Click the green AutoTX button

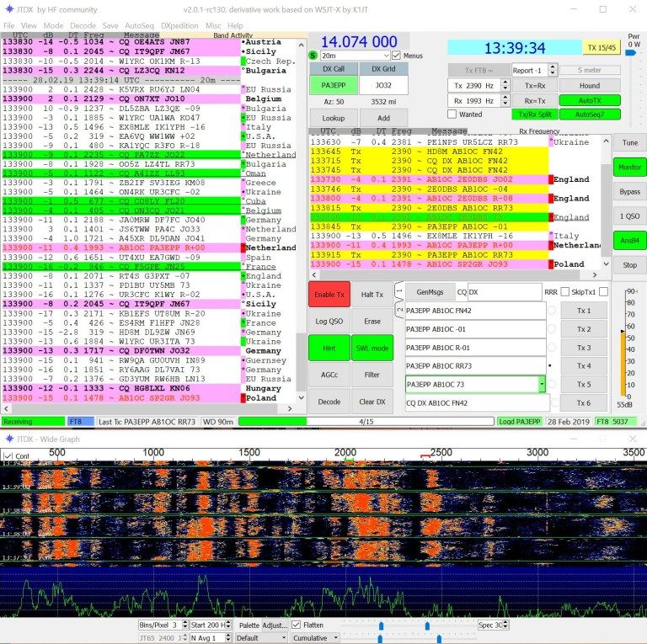click(590, 99)
